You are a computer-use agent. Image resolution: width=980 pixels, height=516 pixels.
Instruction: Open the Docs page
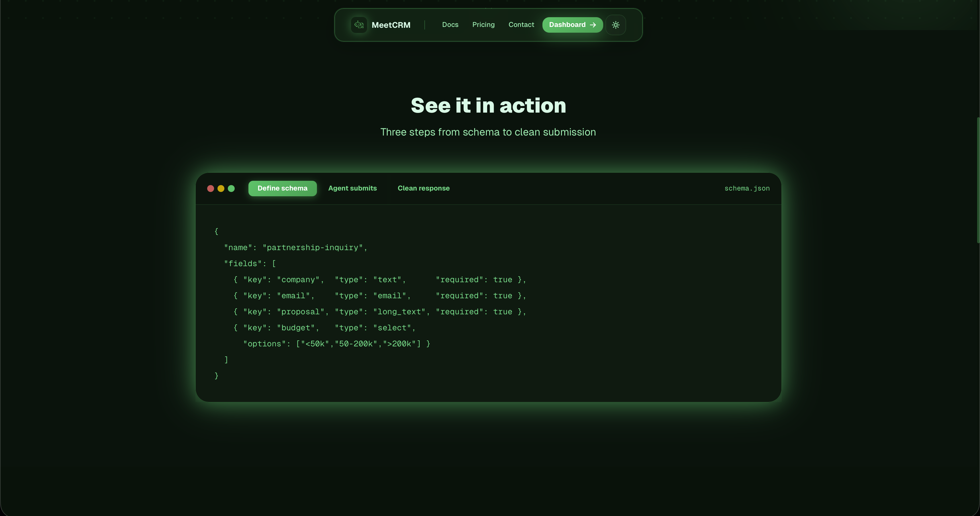point(450,24)
